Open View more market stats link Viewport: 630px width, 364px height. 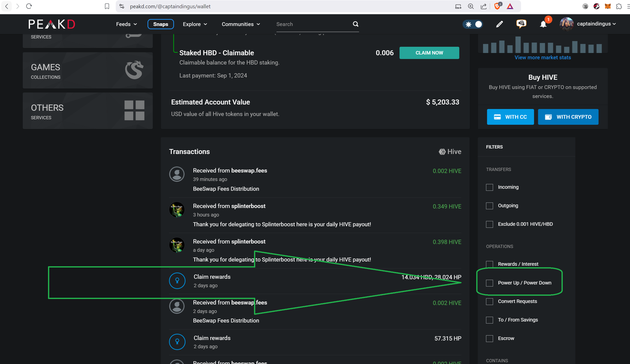[x=543, y=57]
